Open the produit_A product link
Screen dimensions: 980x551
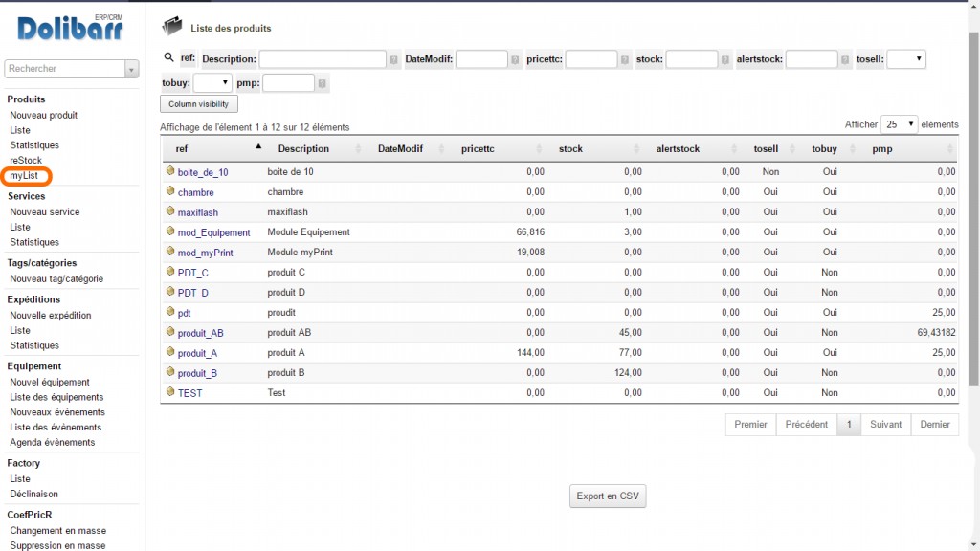pos(197,353)
